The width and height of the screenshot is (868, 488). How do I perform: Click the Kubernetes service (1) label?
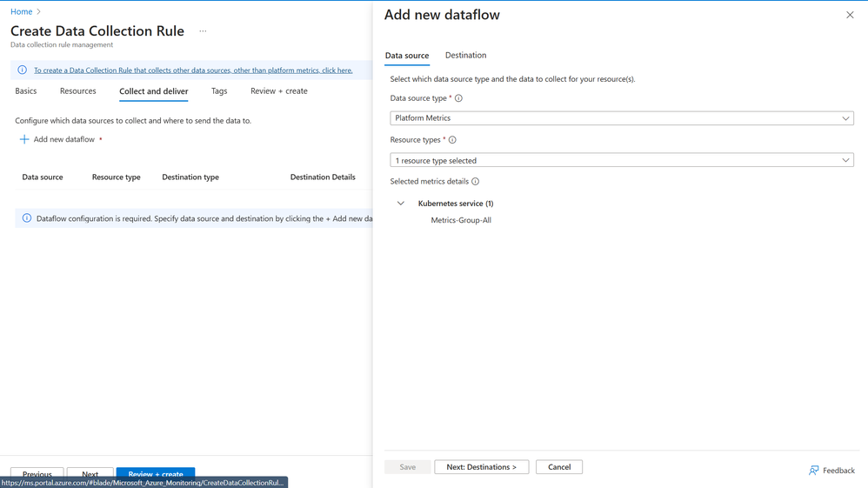pyautogui.click(x=456, y=204)
